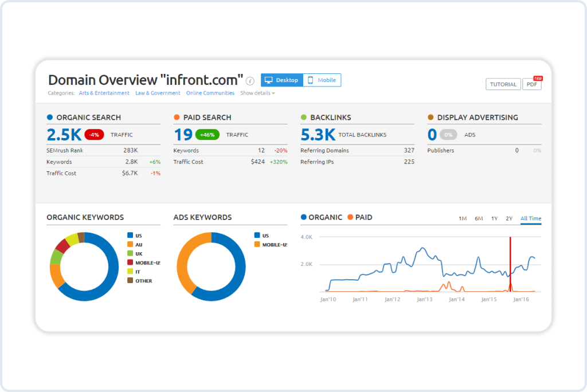This screenshot has width=587, height=392.
Task: Open the ORGANIC SEARCH heading
Action: 89,117
